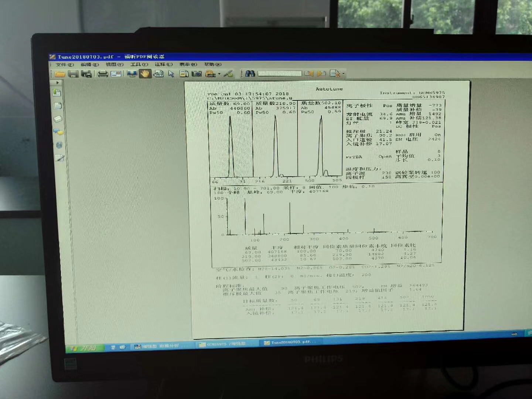Print the document using printer icon
This screenshot has width=532, height=399.
(x=103, y=74)
